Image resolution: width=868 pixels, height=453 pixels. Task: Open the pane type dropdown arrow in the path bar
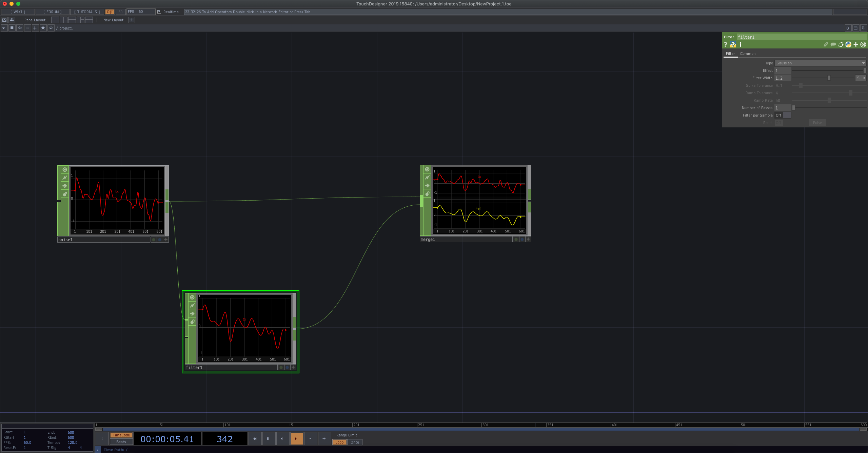pos(3,28)
